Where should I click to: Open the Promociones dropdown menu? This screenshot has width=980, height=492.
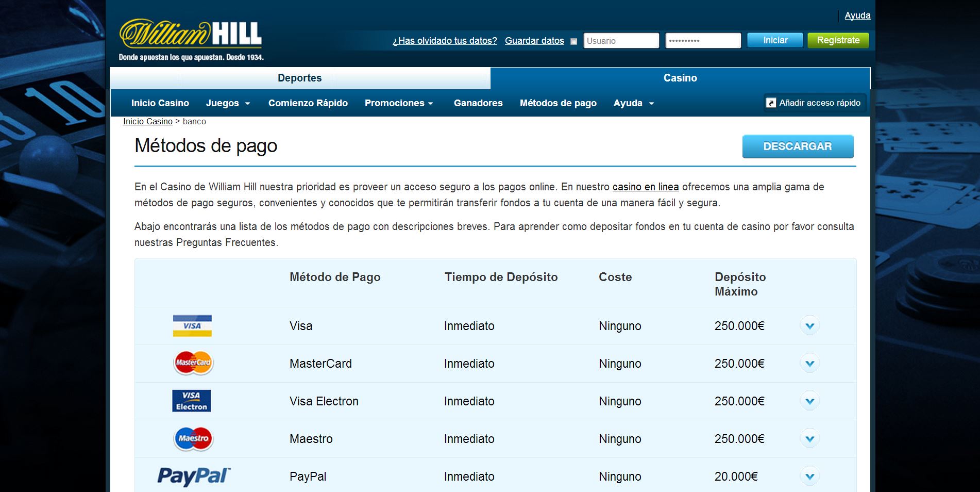[399, 103]
